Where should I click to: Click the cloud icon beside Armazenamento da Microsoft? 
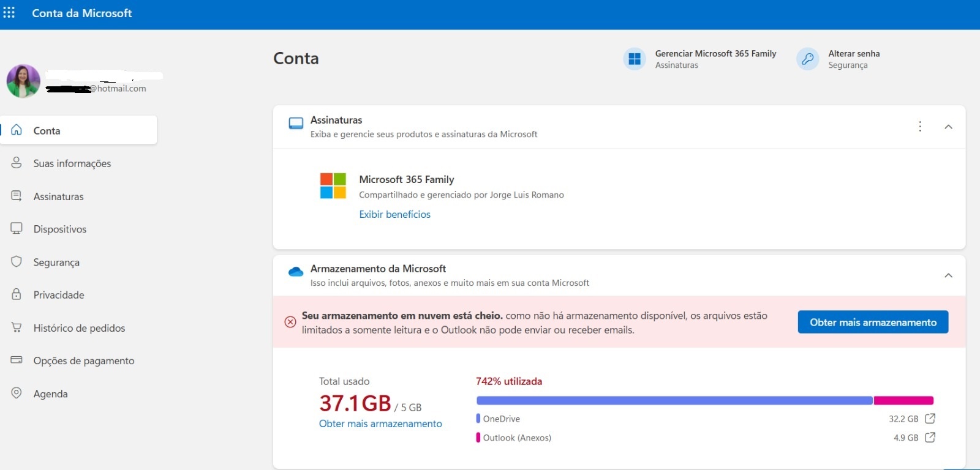(296, 272)
